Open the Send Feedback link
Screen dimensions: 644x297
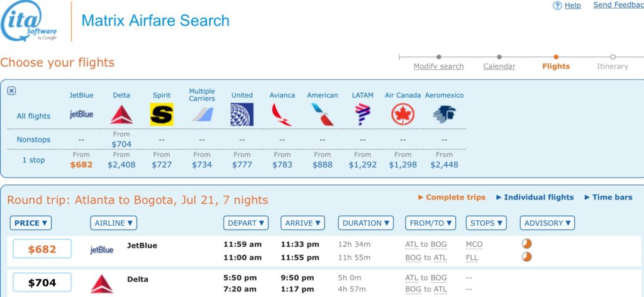[x=618, y=5]
